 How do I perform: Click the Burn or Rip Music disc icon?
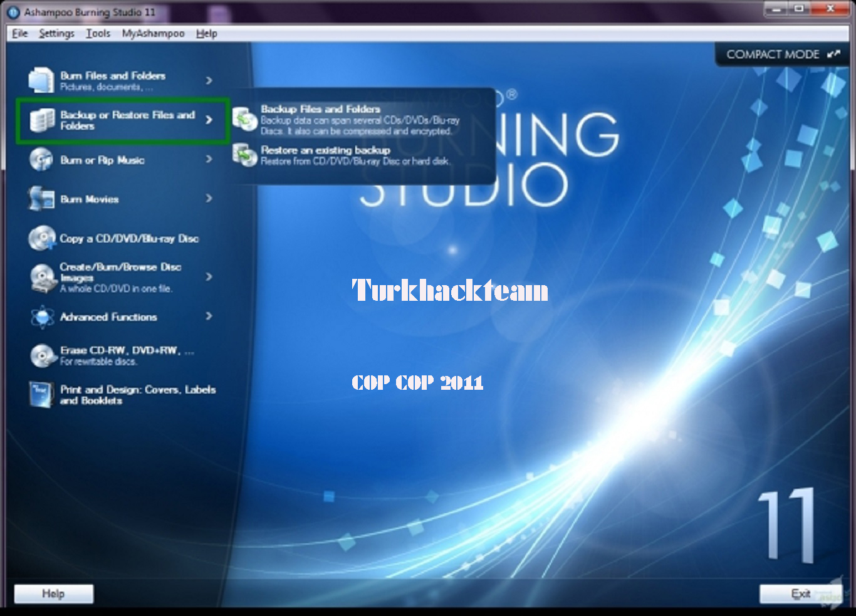[x=41, y=159]
